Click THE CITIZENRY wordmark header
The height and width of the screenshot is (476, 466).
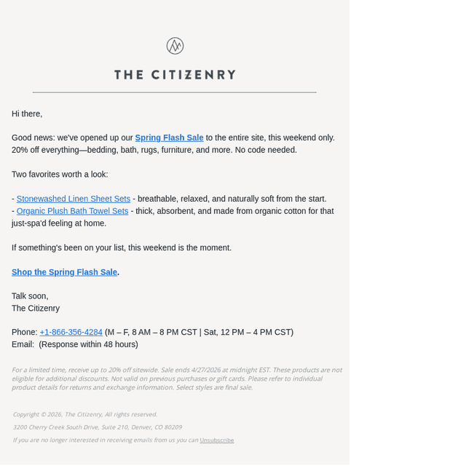click(175, 75)
